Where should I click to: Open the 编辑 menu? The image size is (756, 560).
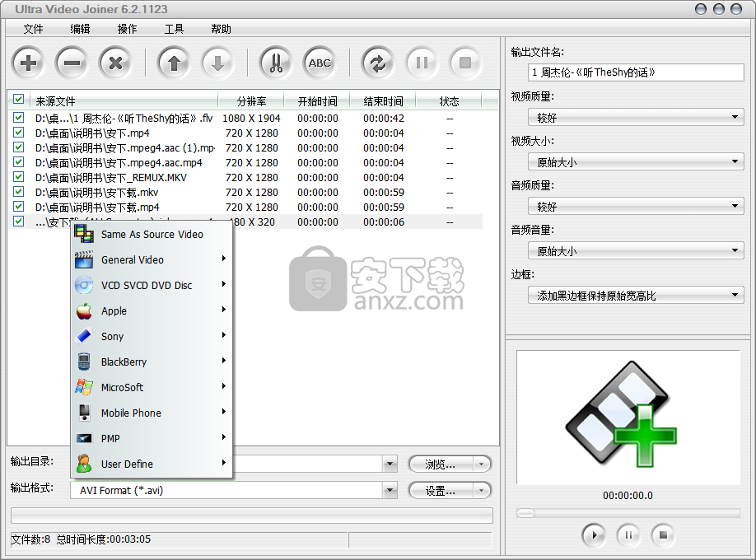80,29
